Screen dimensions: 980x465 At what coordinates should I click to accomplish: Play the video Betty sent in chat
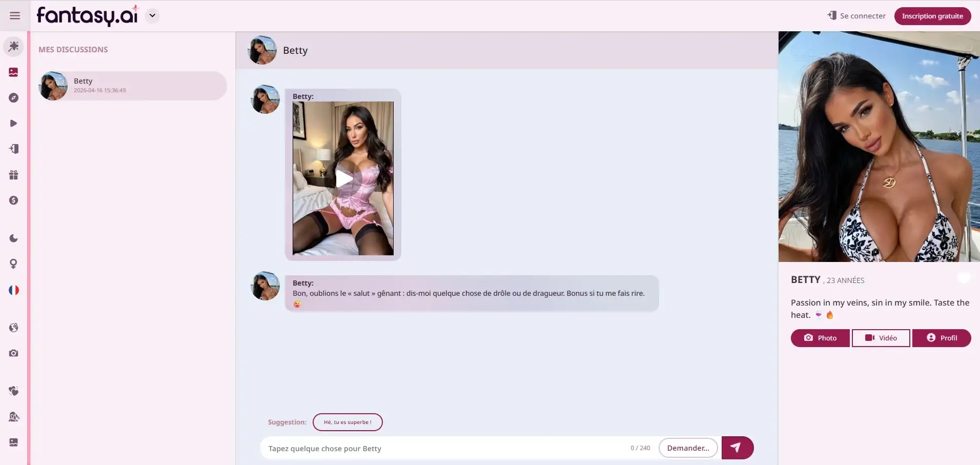343,179
